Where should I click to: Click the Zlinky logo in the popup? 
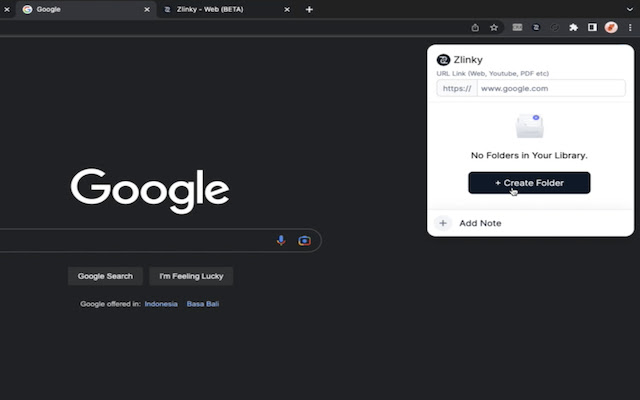click(x=443, y=60)
